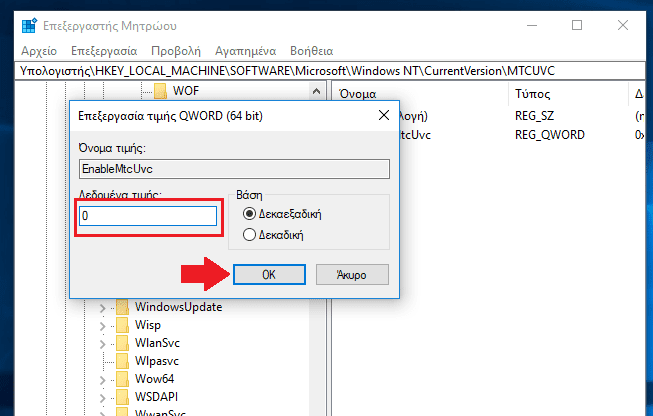Minimize the Registry Editor window
Viewport: 653px width, 416px height.
pos(532,25)
